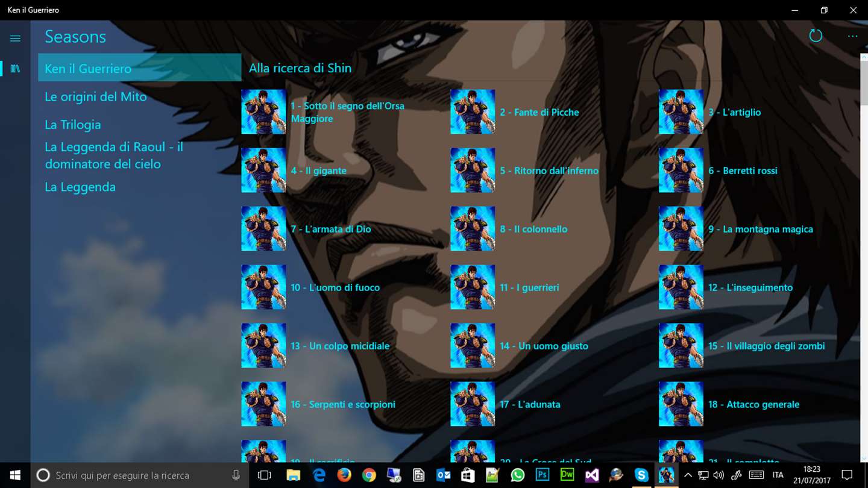
Task: Click the thumbnail for episode 9 La montagna magica
Action: pos(681,229)
